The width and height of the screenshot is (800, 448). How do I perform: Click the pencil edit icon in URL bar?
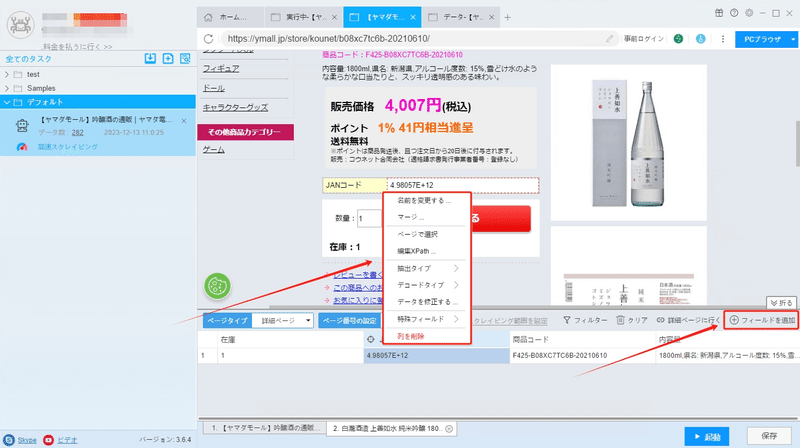point(610,39)
